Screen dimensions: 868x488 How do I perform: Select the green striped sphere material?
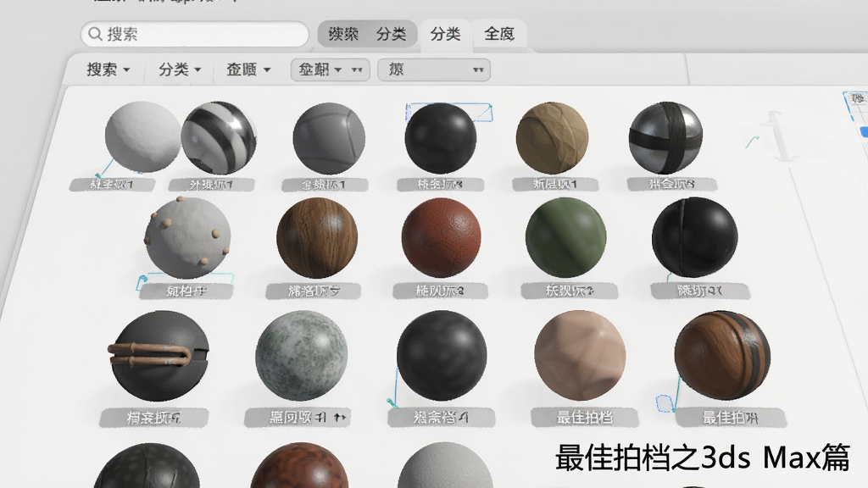coord(565,238)
